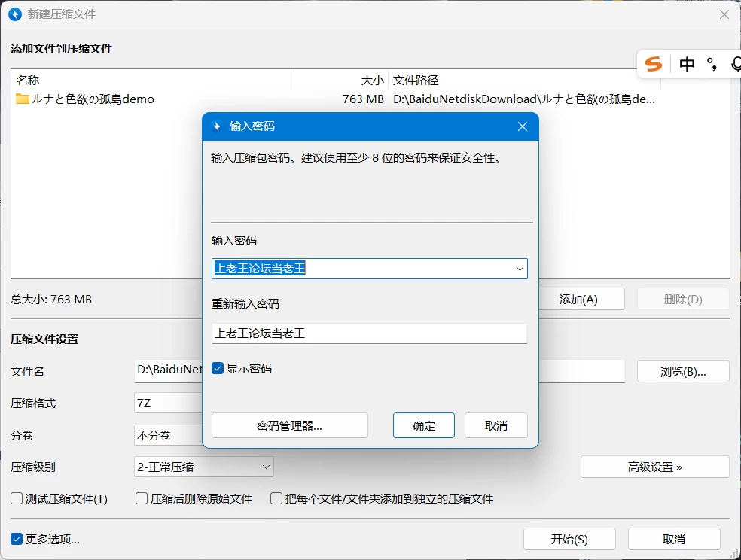
Task: Click the 删除(D) button
Action: coord(683,300)
